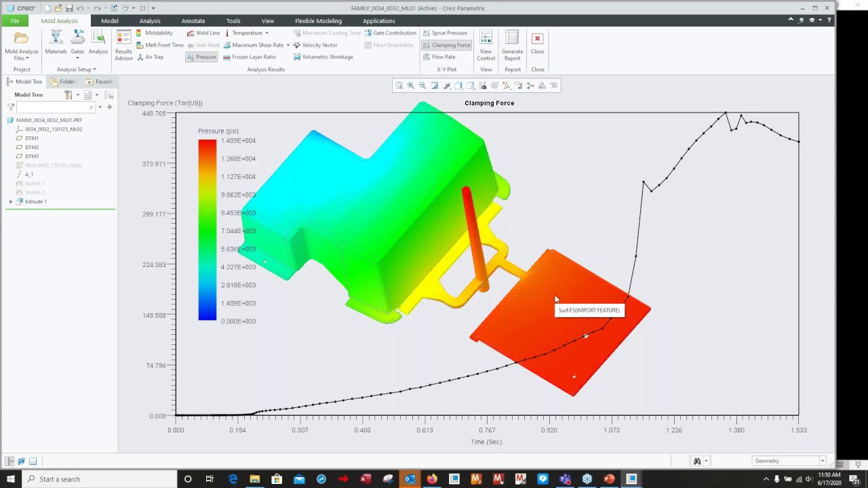Screen dimensions: 868x488
Task: Expand the Extrude 1 feature node
Action: (x=10, y=201)
